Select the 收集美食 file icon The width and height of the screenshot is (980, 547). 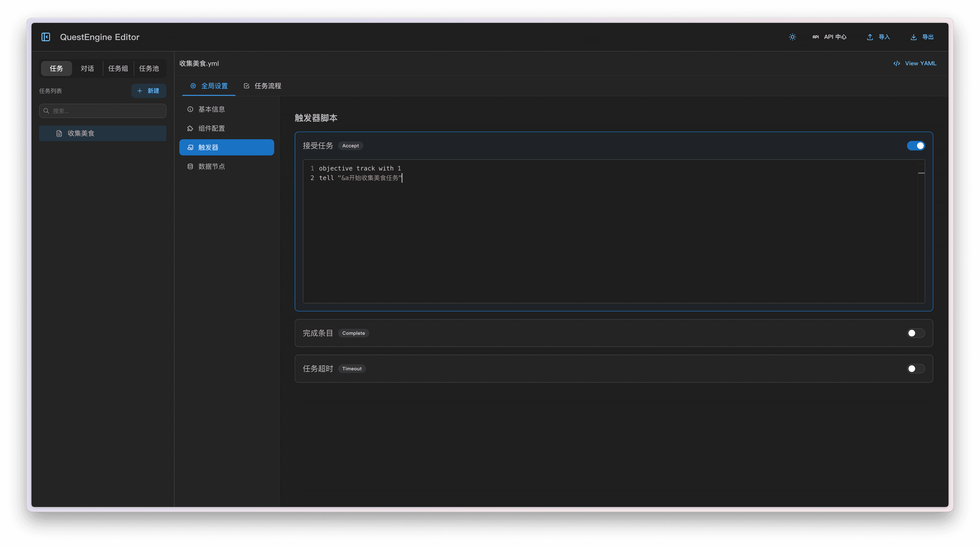click(x=59, y=133)
